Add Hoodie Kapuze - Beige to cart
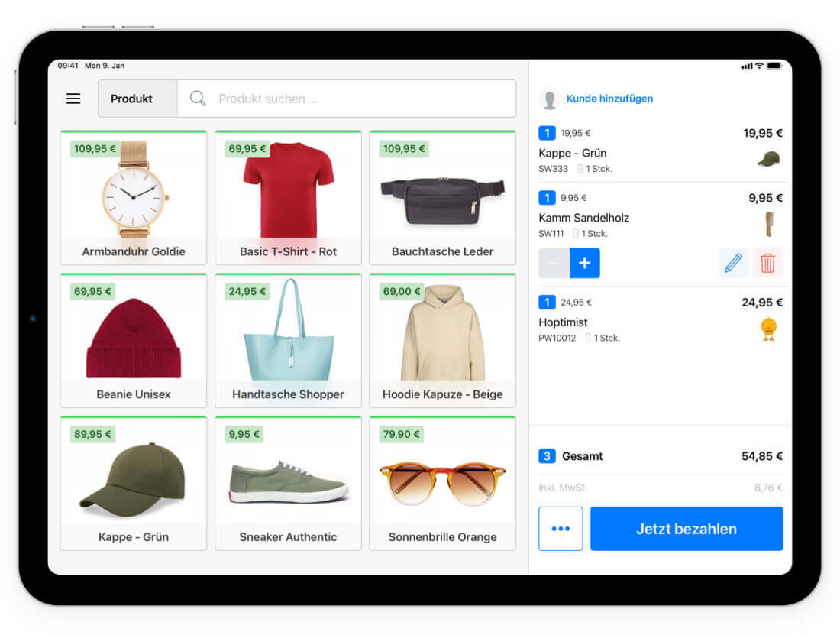Image resolution: width=840 pixels, height=635 pixels. pyautogui.click(x=442, y=340)
